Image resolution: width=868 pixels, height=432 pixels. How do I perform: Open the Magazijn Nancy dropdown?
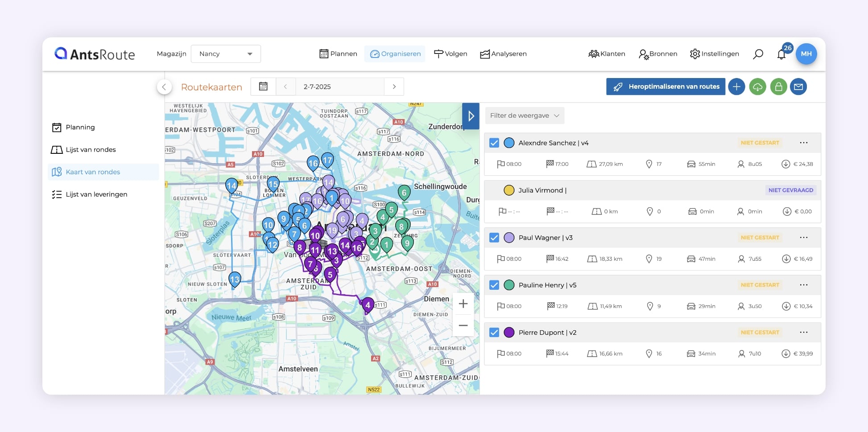[x=226, y=54]
